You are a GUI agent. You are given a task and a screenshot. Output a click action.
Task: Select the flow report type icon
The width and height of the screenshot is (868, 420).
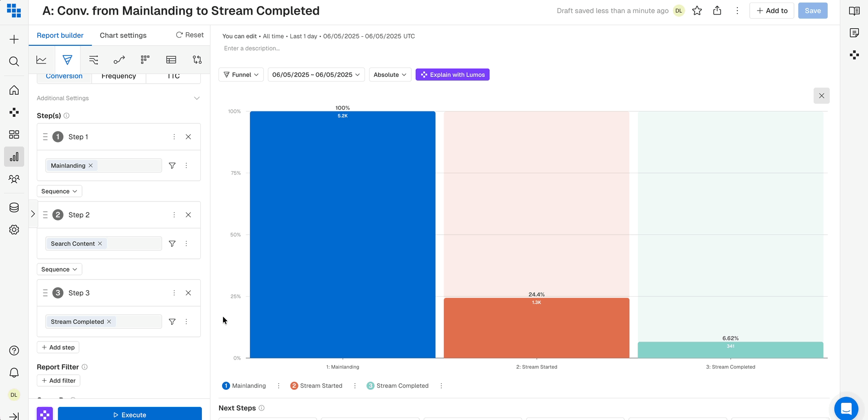point(94,60)
